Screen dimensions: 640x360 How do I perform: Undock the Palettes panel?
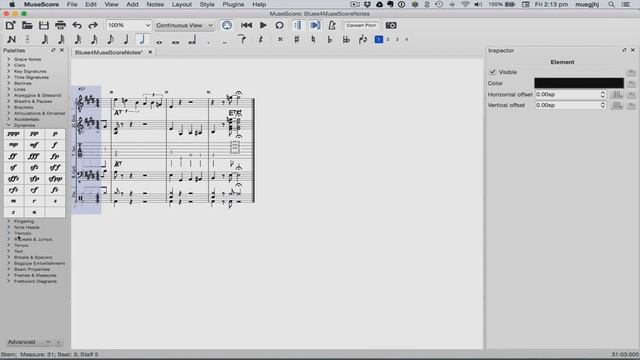tap(53, 50)
